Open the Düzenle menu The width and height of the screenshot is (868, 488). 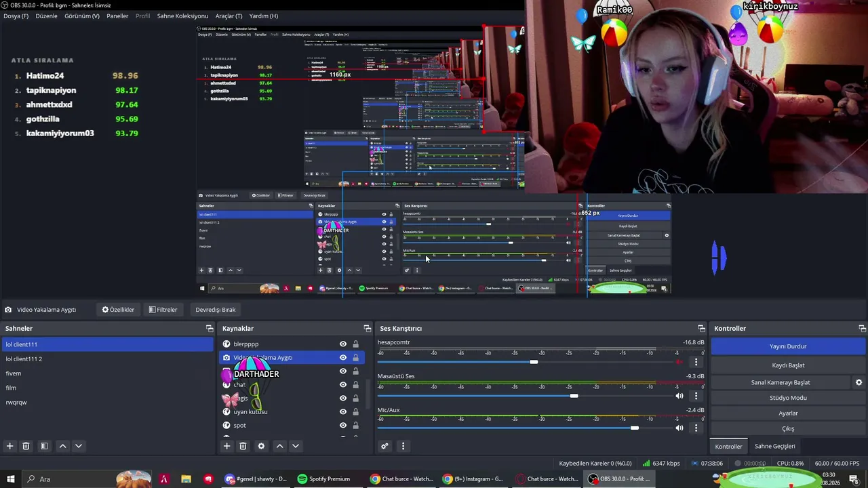(x=46, y=16)
